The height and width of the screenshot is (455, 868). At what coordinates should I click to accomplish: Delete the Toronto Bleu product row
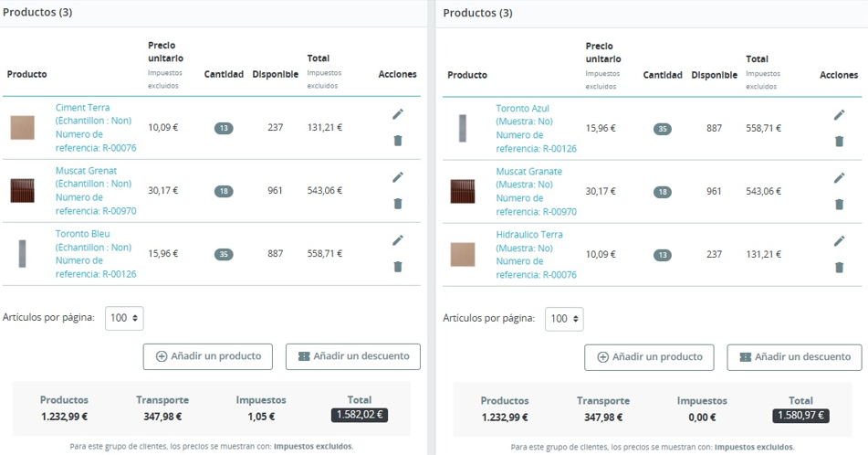point(398,267)
